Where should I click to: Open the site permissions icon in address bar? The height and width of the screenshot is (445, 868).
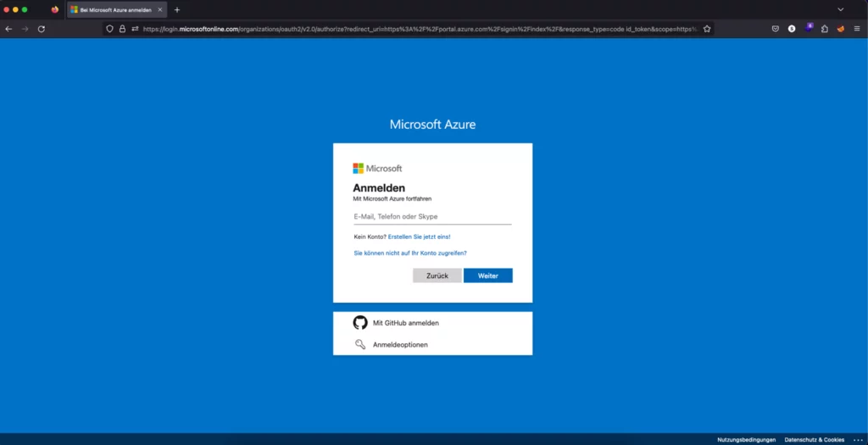pyautogui.click(x=135, y=29)
